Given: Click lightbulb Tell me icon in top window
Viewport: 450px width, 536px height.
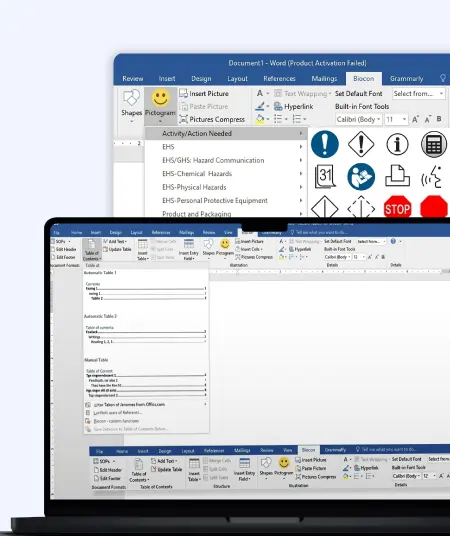Looking at the screenshot, I should coord(443,78).
